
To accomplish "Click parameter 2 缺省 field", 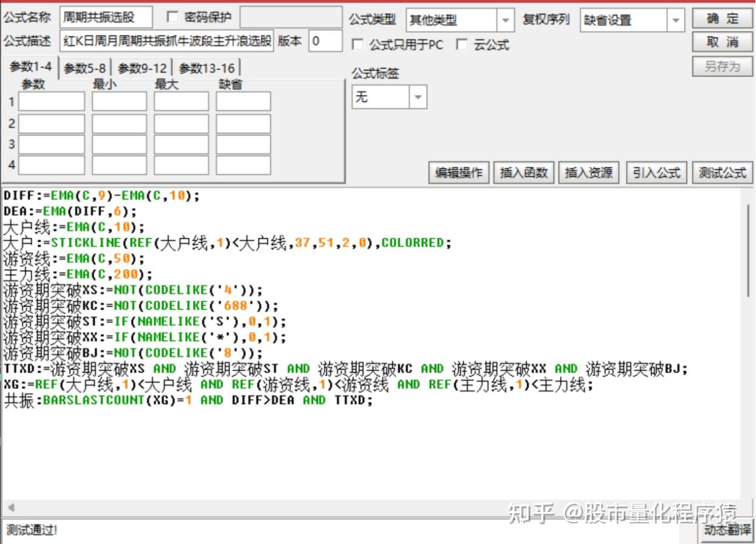I will 243,124.
